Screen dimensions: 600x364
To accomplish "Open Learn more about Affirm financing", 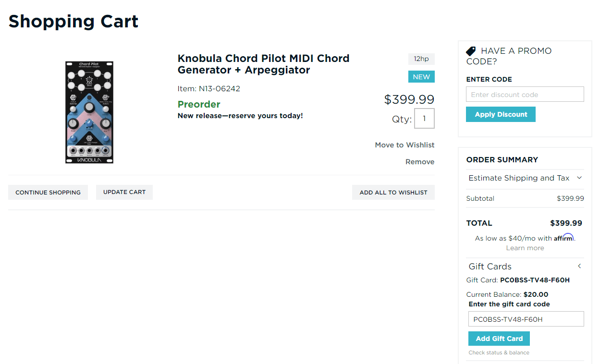I will (525, 247).
